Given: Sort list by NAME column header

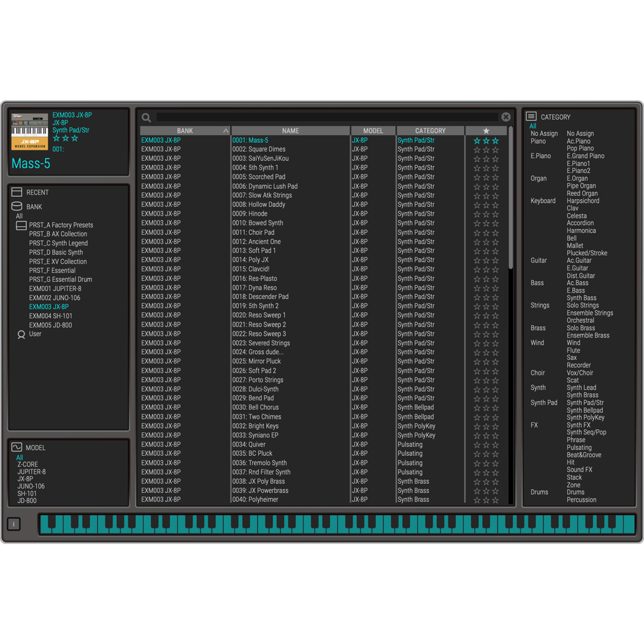Looking at the screenshot, I should [x=290, y=130].
